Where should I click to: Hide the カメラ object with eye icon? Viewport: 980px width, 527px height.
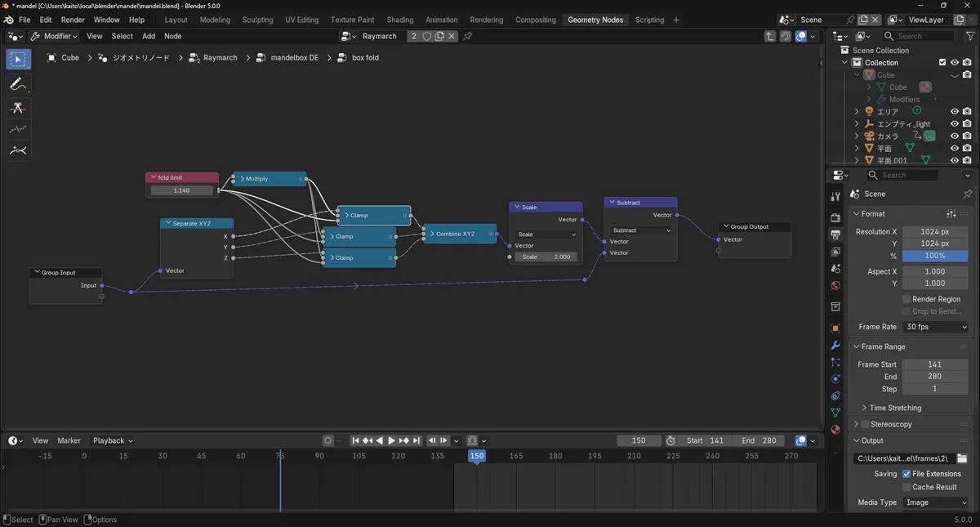point(954,136)
